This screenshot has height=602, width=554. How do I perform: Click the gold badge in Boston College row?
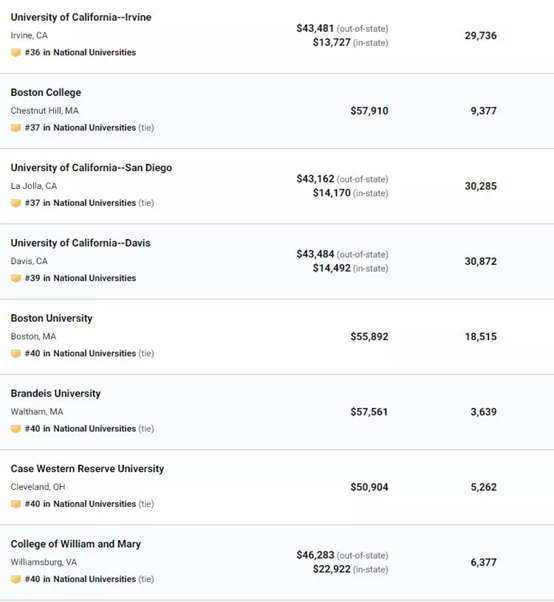(16, 128)
